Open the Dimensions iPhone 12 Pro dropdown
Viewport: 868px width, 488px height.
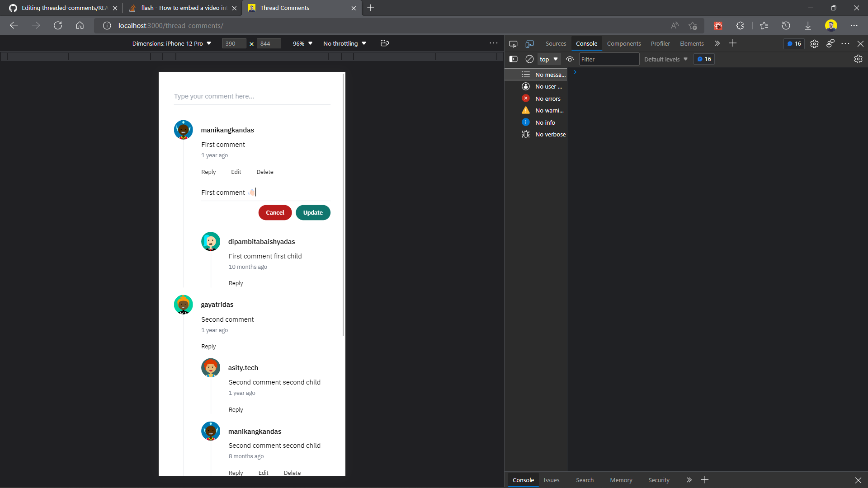[x=172, y=44]
